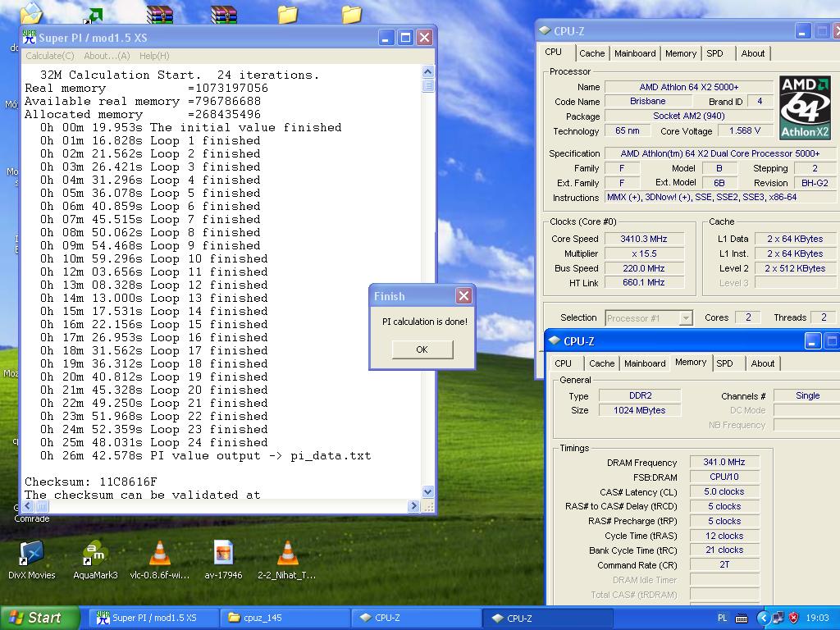Open the Help(H) menu in Super PI
The width and height of the screenshot is (840, 630).
tap(154, 56)
